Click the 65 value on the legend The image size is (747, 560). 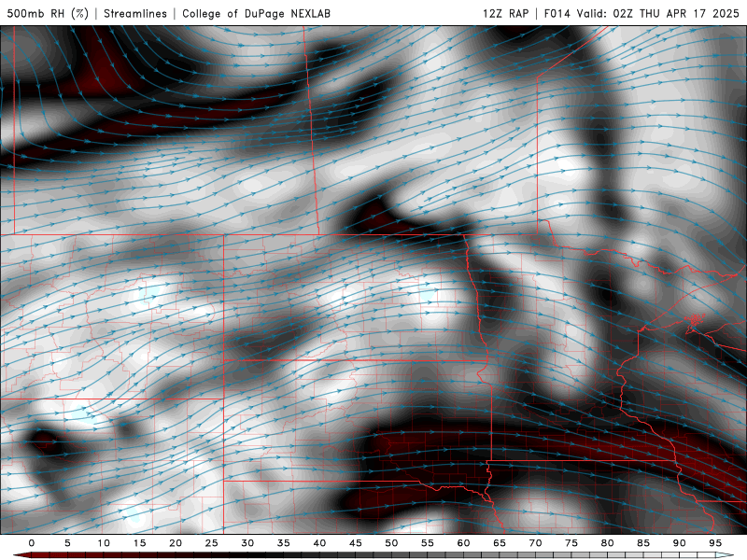500,543
